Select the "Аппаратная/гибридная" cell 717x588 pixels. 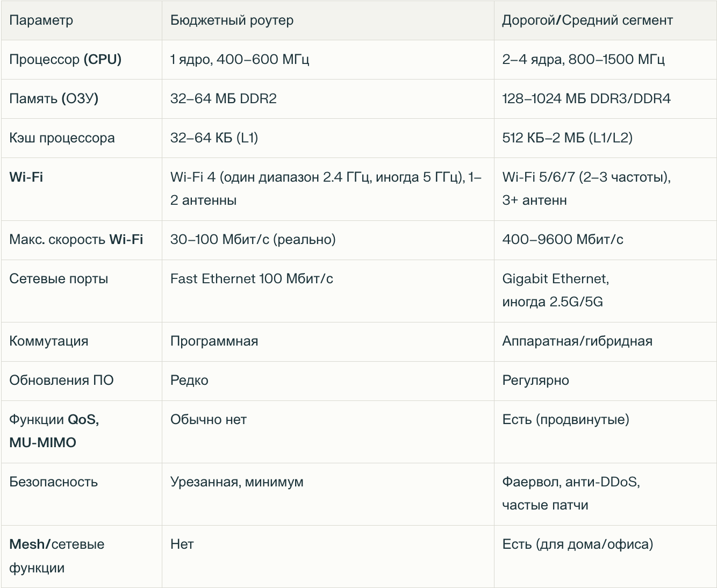[x=577, y=341]
